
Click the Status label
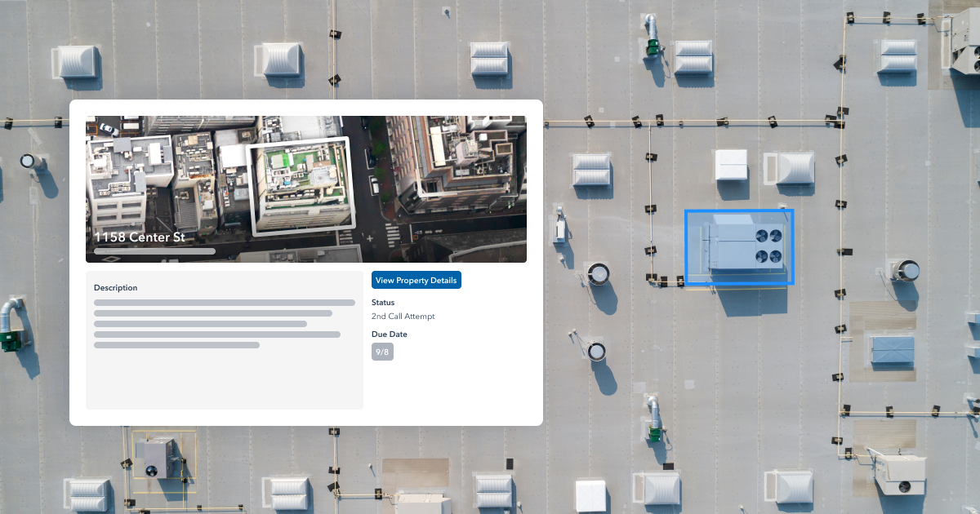coord(383,303)
